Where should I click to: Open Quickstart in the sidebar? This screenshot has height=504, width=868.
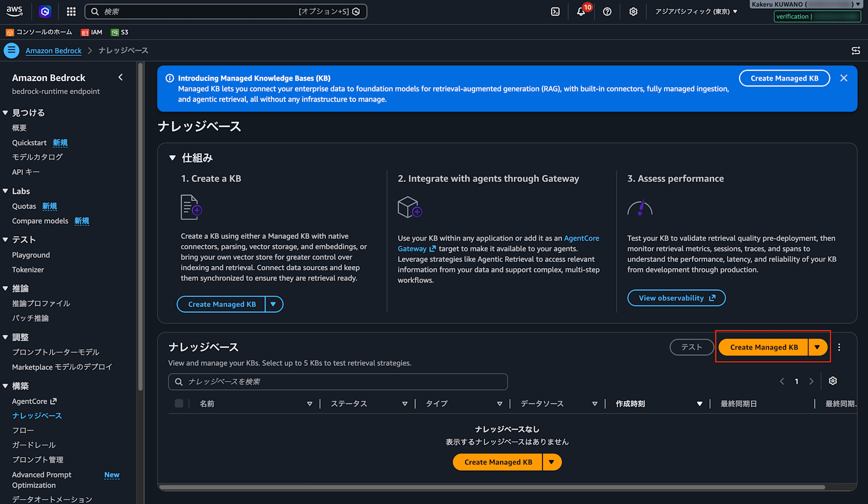point(30,143)
